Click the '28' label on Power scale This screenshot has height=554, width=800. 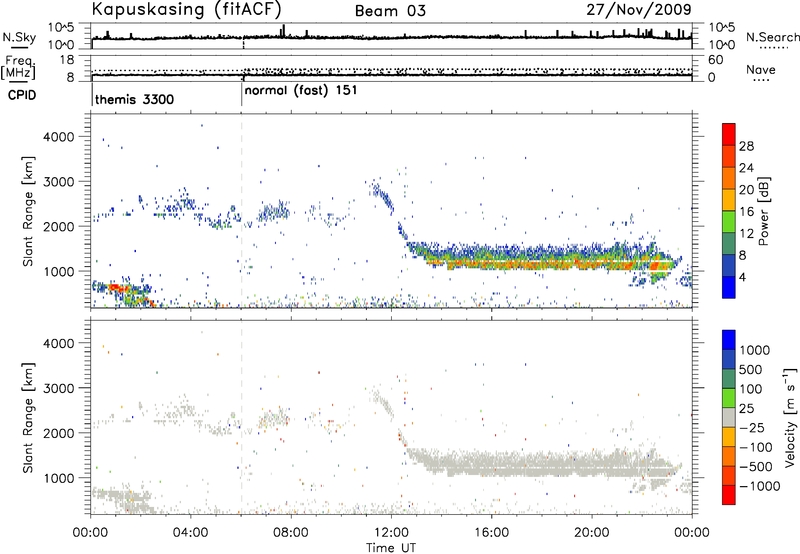coord(746,146)
